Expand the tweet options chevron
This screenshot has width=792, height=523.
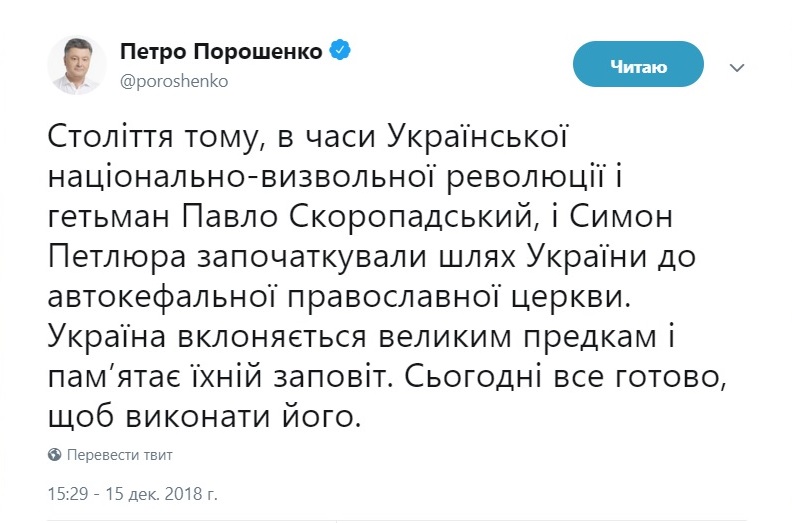coord(737,68)
